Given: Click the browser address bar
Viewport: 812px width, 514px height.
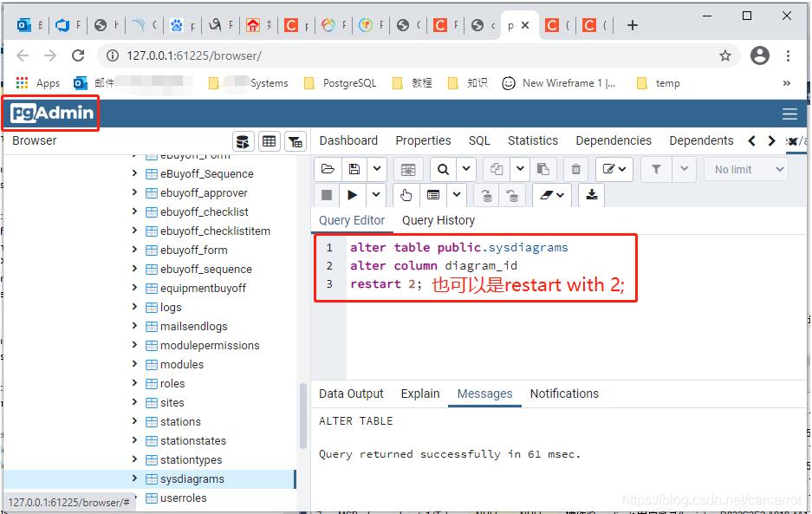Looking at the screenshot, I should click(x=416, y=55).
